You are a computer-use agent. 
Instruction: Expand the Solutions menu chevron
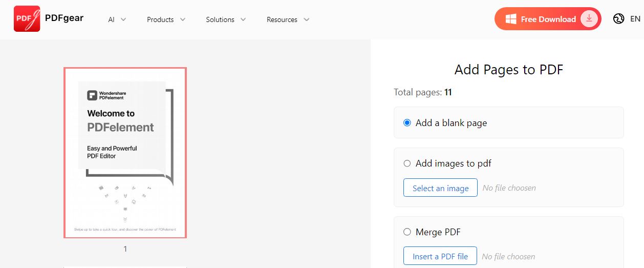click(x=243, y=19)
